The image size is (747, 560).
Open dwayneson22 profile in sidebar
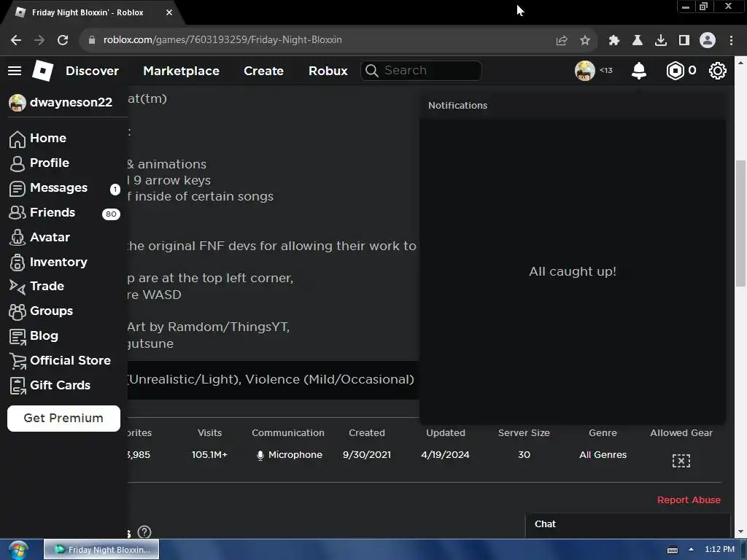(61, 102)
